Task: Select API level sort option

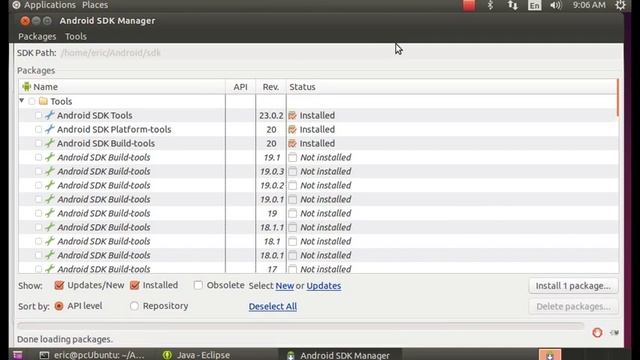Action: (x=59, y=306)
